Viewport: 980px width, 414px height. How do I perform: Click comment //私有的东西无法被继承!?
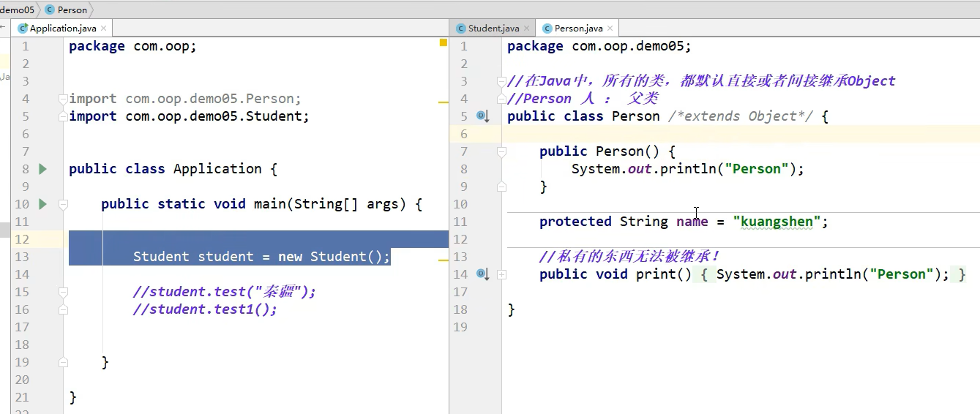pos(629,257)
